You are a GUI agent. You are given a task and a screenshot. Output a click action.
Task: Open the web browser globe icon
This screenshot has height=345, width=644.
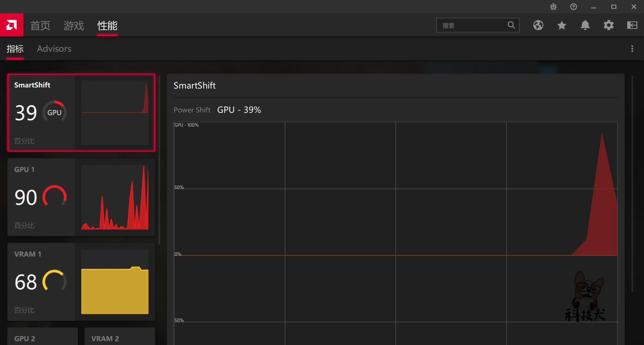538,25
